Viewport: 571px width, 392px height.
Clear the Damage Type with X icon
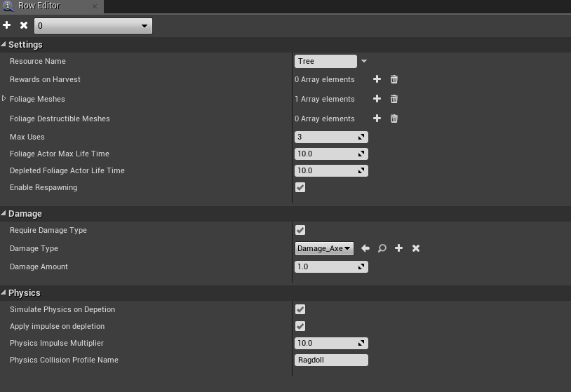click(x=416, y=248)
